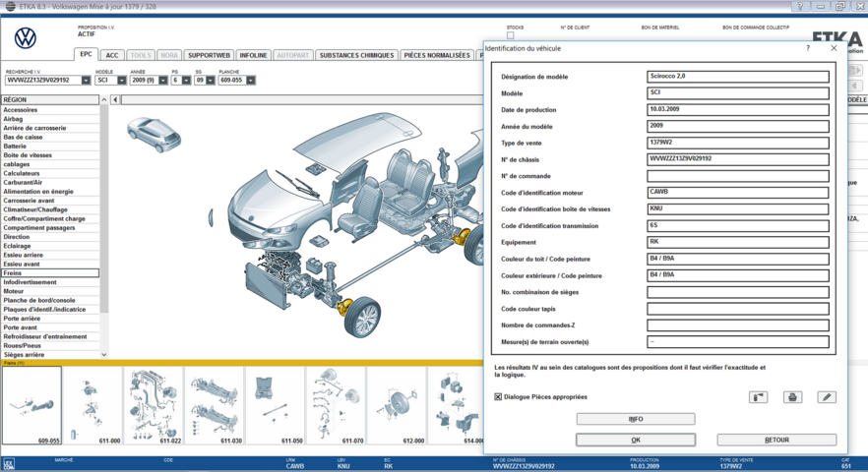Open the SUPPORTWEB tab

click(x=209, y=55)
